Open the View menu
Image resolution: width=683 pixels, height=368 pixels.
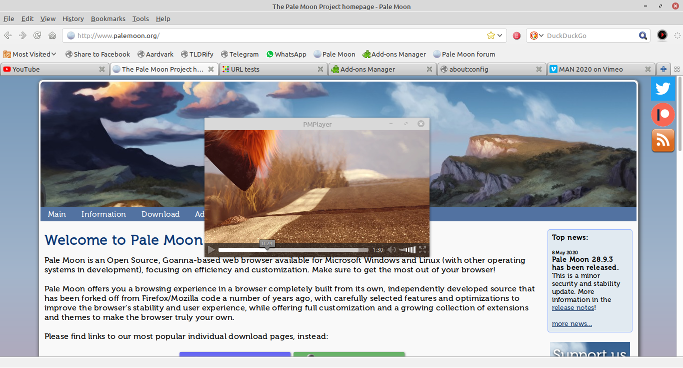48,19
